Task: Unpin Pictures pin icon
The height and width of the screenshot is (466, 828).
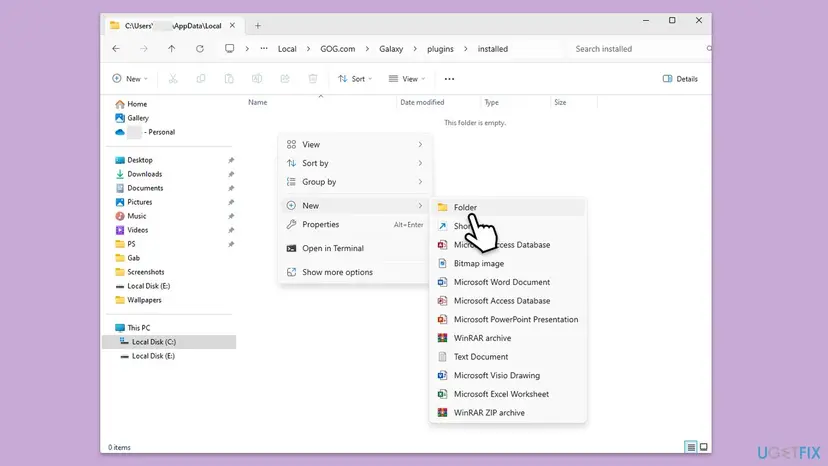Action: [x=231, y=202]
